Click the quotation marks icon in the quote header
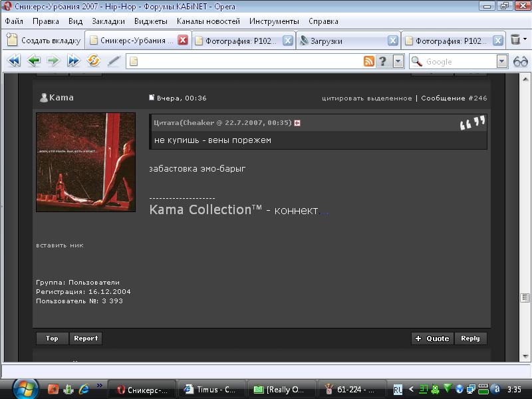532x399 pixels. click(472, 123)
